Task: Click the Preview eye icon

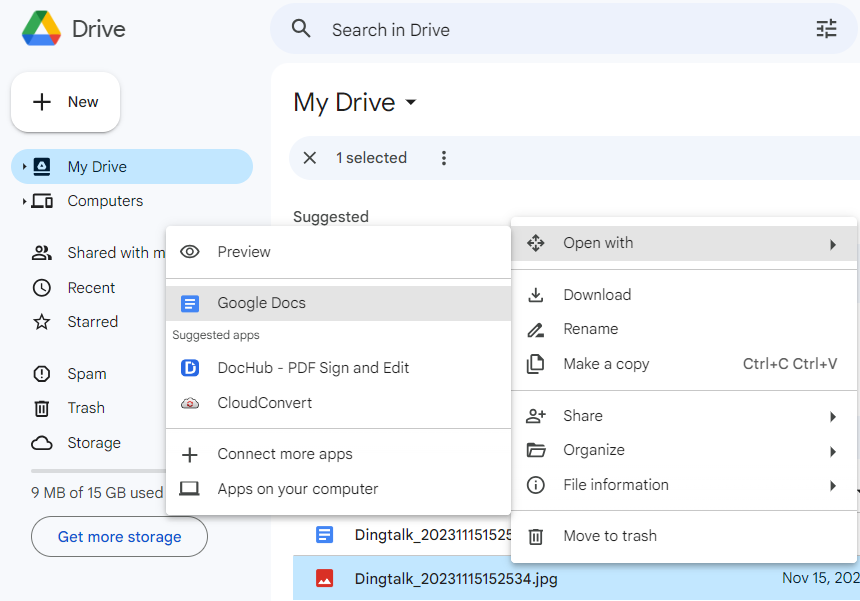Action: [x=190, y=252]
